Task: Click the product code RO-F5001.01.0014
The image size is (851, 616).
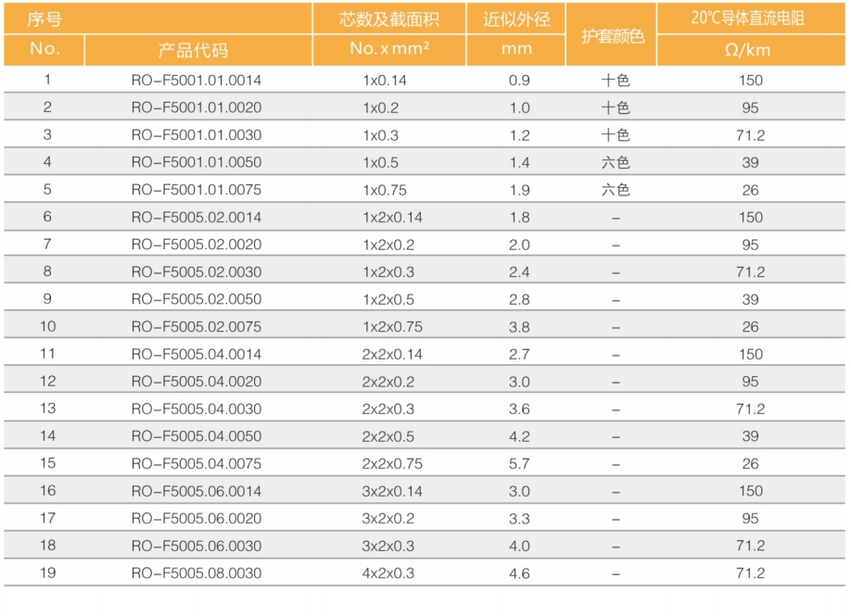Action: point(197,81)
